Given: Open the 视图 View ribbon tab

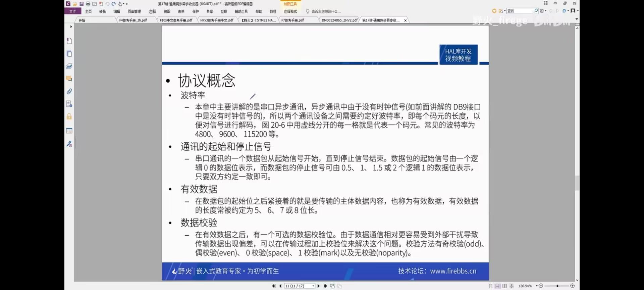Looking at the screenshot, I should (x=167, y=11).
